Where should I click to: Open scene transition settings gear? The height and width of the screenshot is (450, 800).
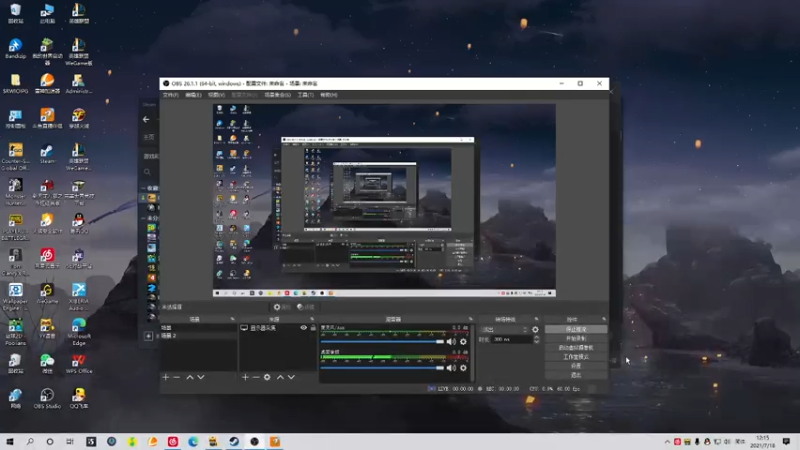[535, 328]
